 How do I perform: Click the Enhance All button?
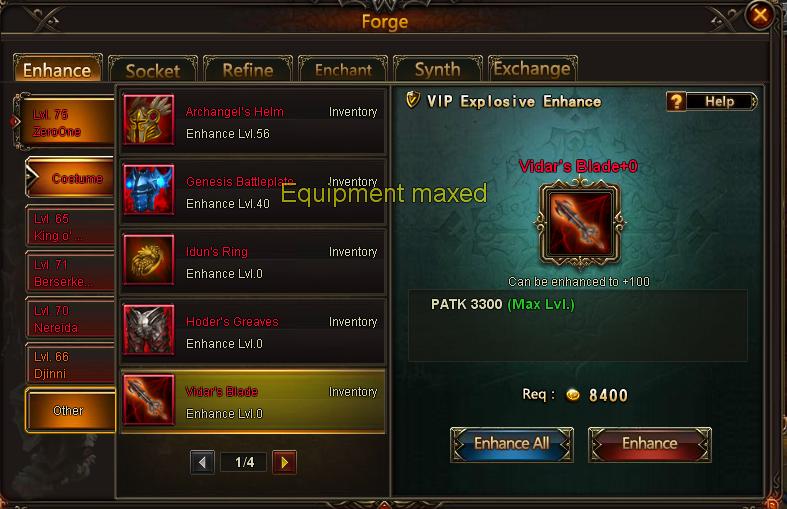click(x=511, y=444)
